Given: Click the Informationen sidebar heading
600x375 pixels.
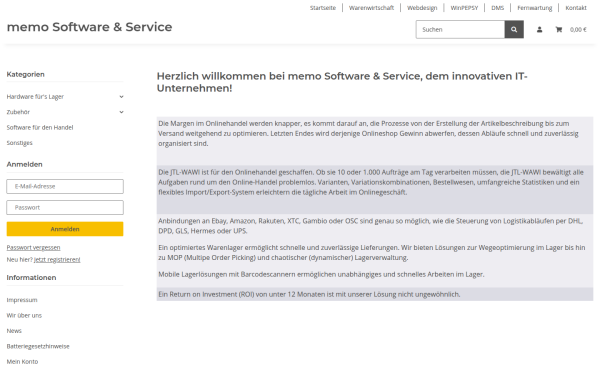Looking at the screenshot, I should (31, 277).
